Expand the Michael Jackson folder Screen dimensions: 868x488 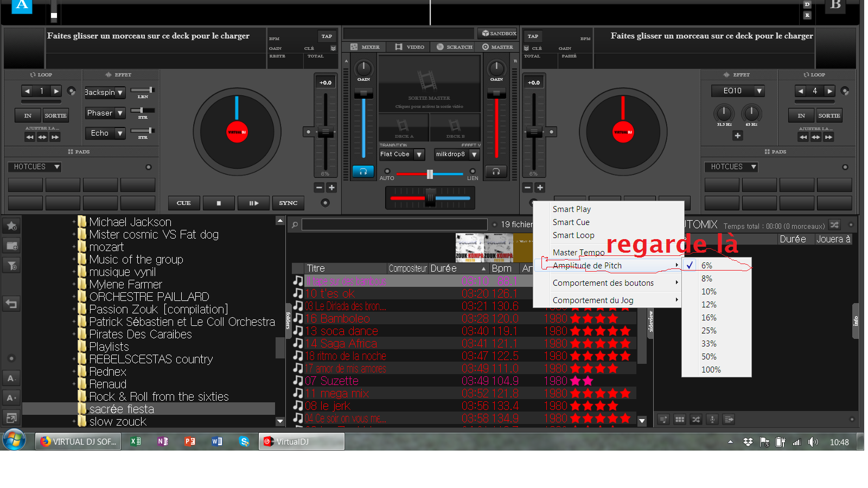74,222
